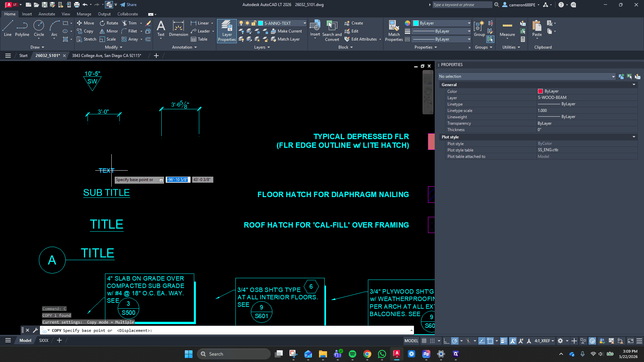This screenshot has height=362, width=644.
Task: Toggle lineweight display in status bar
Action: [x=504, y=341]
